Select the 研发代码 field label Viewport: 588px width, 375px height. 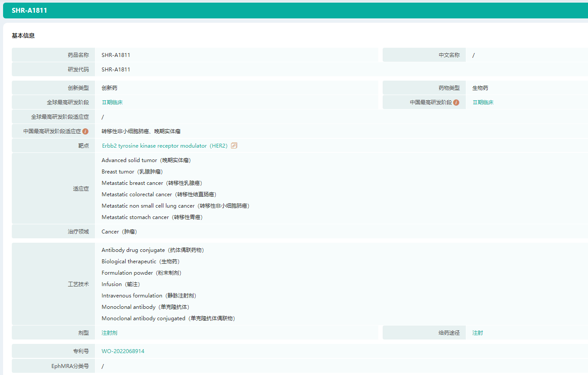pos(78,70)
